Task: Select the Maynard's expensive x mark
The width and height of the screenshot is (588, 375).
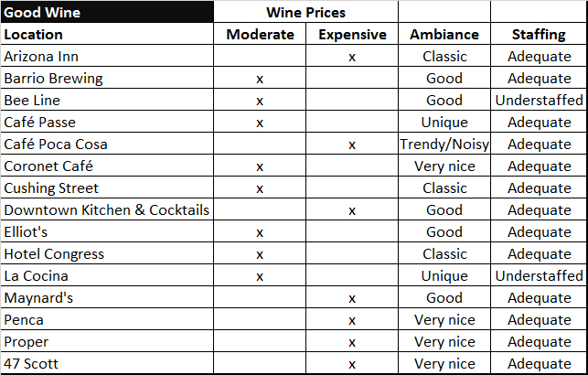Action: [352, 298]
